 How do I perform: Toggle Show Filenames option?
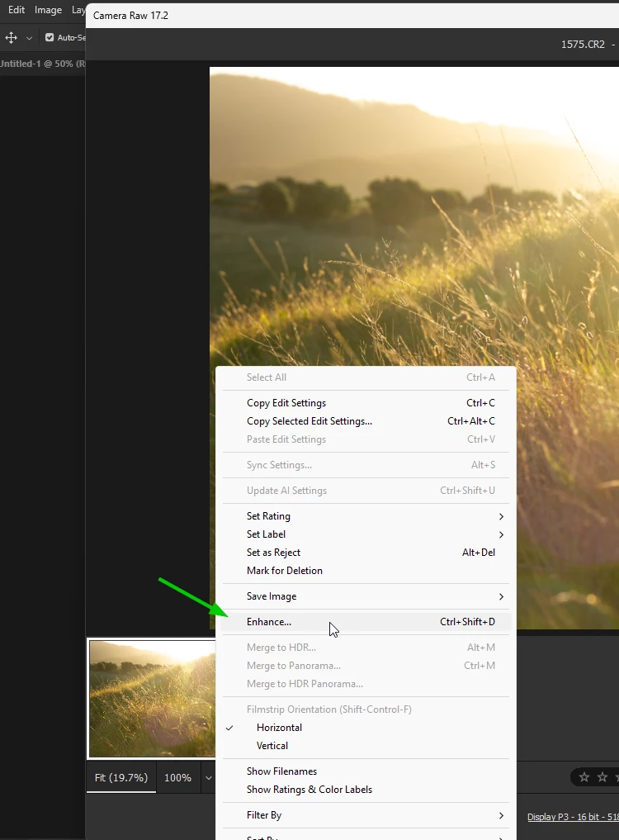[x=366, y=771]
